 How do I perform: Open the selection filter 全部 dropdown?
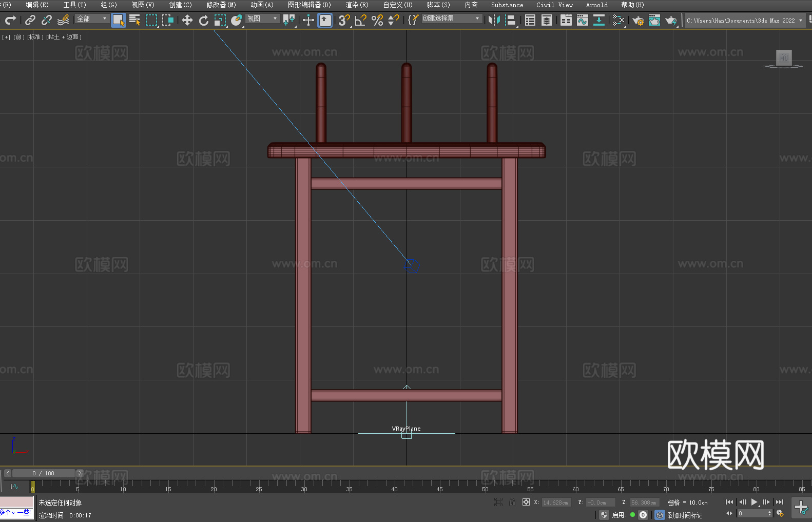(x=92, y=18)
